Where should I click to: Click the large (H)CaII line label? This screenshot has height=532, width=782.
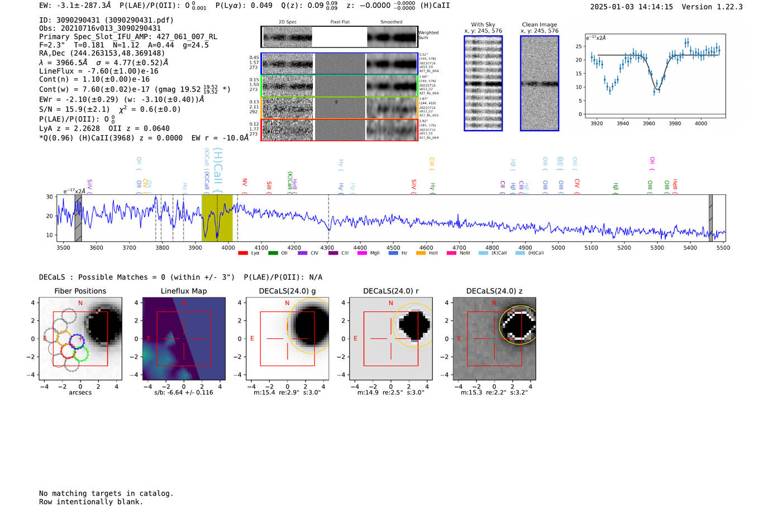(x=218, y=170)
